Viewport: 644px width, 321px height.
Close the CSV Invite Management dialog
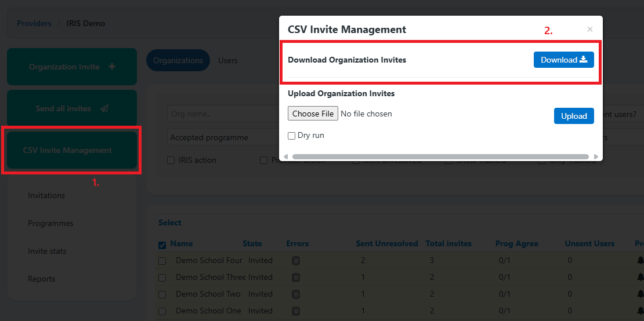(590, 29)
